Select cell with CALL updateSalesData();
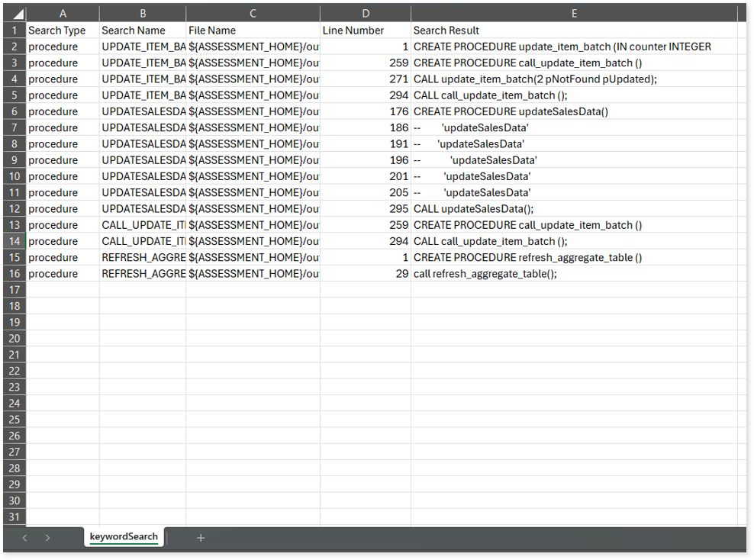This screenshot has width=754, height=560. point(574,209)
